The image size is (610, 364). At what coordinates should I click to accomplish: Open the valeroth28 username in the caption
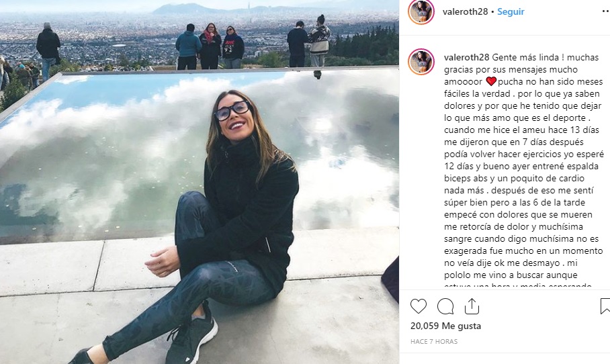coord(466,57)
